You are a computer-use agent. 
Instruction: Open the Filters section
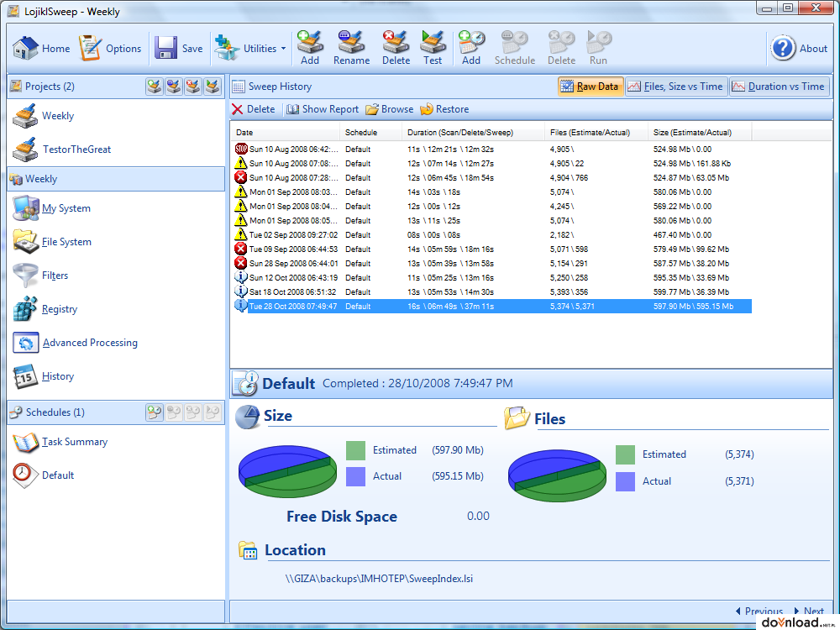(x=40, y=276)
